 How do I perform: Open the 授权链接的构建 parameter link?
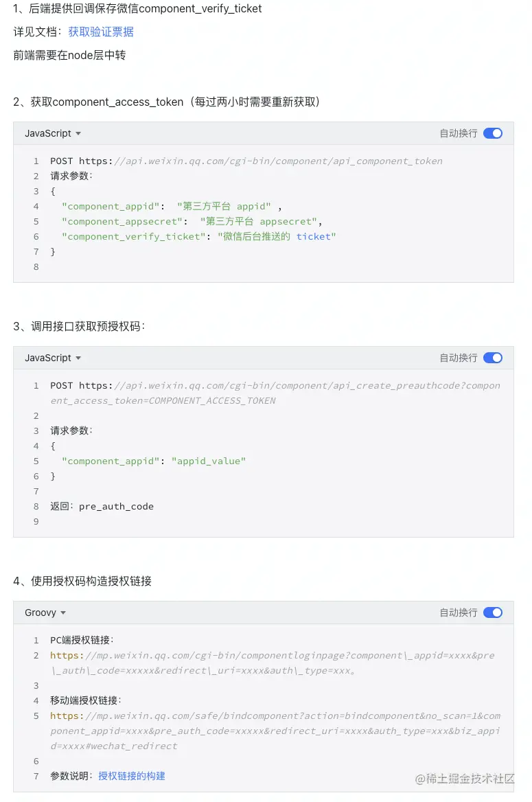point(132,776)
